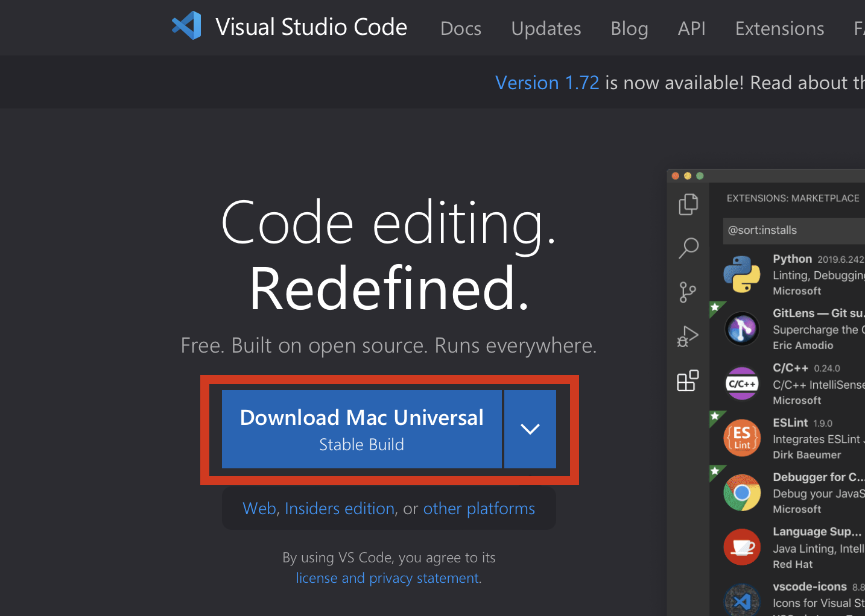Select the GitLens — Git su... title
The image size is (865, 616).
819,313
